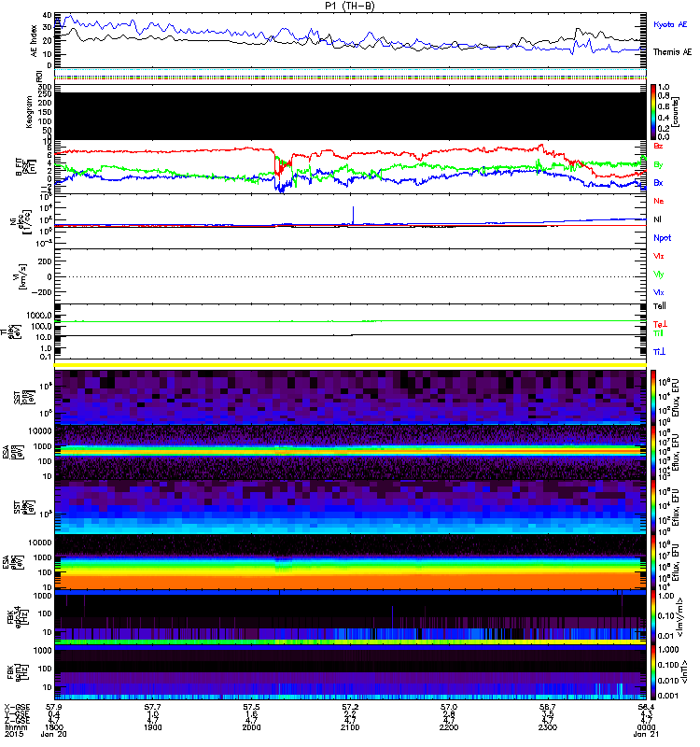Click the '2100' time tick label
Image resolution: width=700 pixels, height=747 pixels.
tap(350, 727)
